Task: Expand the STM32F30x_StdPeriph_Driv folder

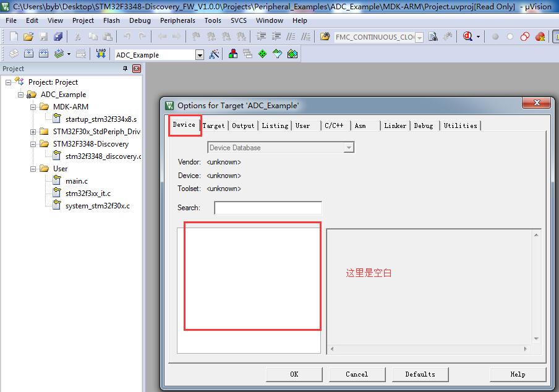Action: pyautogui.click(x=33, y=132)
